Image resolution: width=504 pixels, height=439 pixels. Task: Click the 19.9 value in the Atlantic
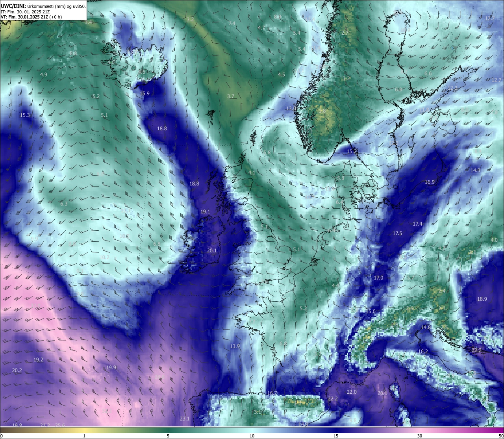pos(111,367)
